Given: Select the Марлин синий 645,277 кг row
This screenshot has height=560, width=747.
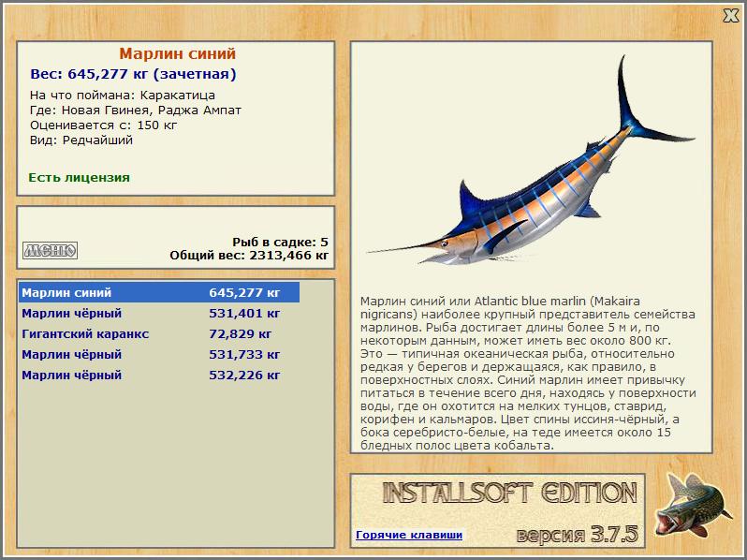Looking at the screenshot, I should click(x=159, y=292).
